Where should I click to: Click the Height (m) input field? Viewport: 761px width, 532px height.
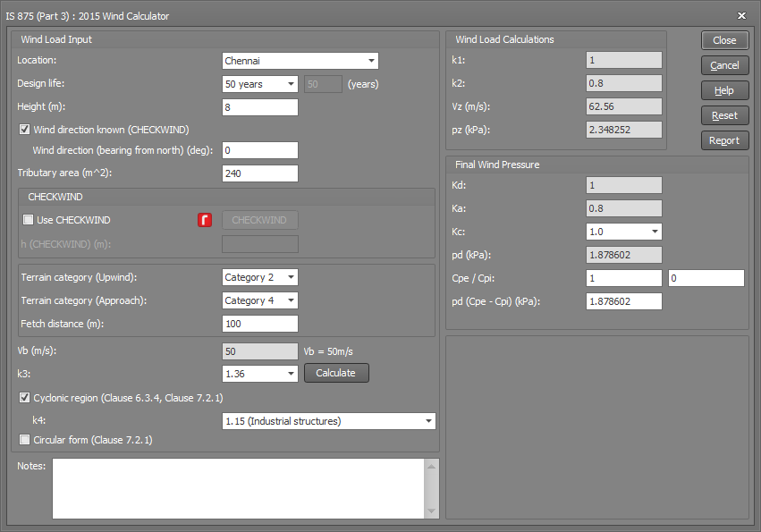260,107
